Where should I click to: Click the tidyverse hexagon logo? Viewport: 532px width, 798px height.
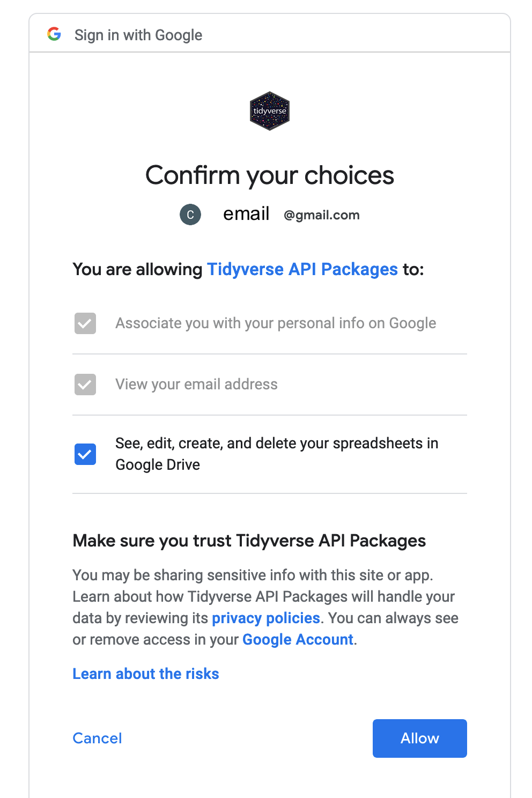pyautogui.click(x=270, y=111)
